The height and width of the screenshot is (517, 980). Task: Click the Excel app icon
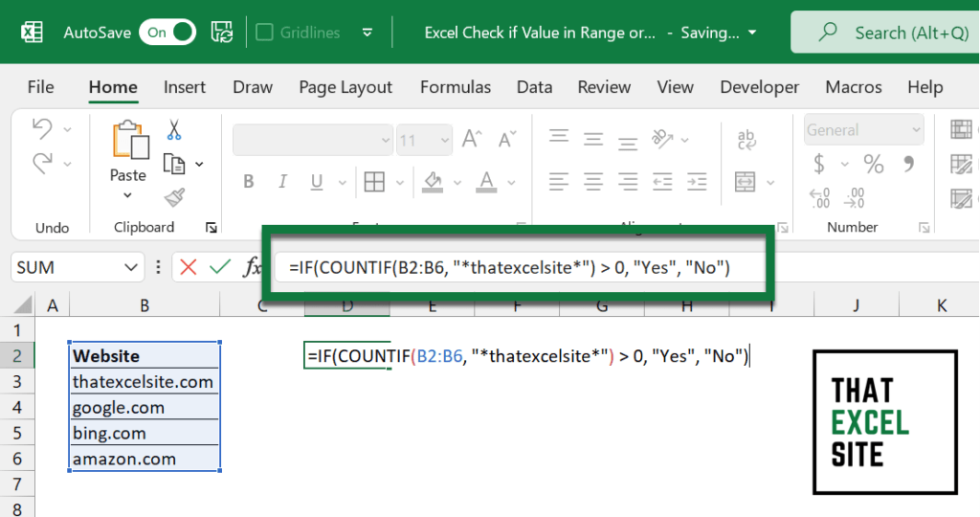coord(32,32)
